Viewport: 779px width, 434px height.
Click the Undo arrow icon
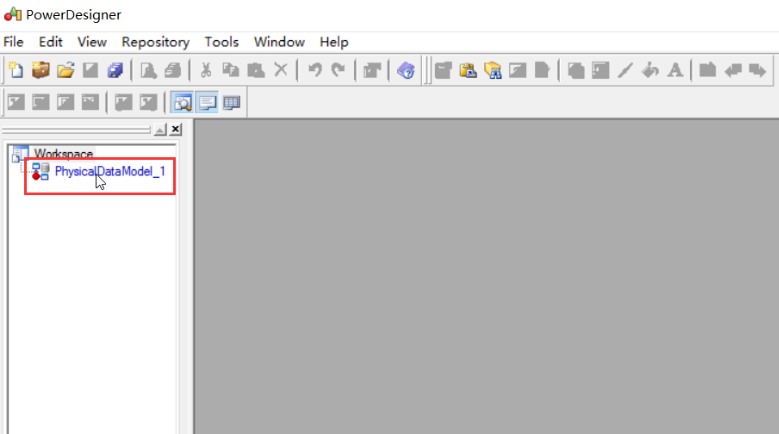314,71
